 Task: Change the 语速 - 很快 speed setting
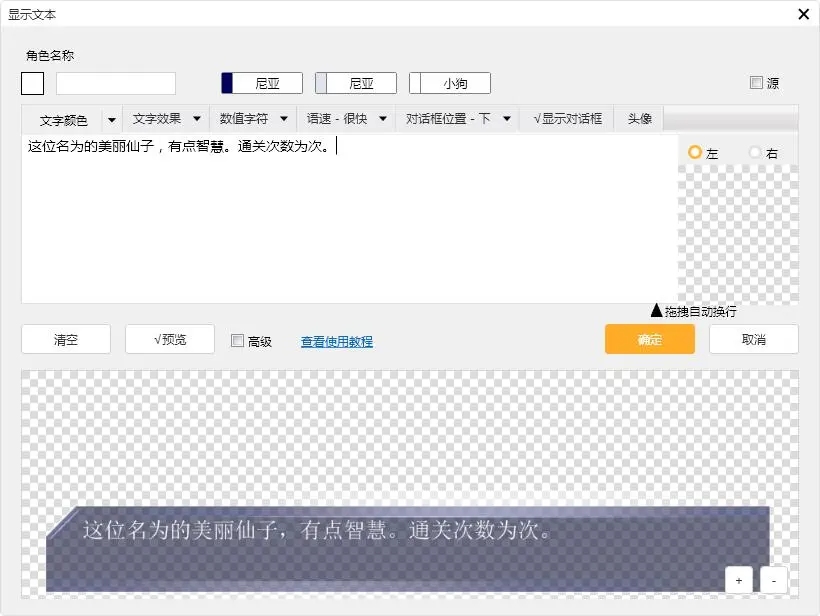coord(346,118)
